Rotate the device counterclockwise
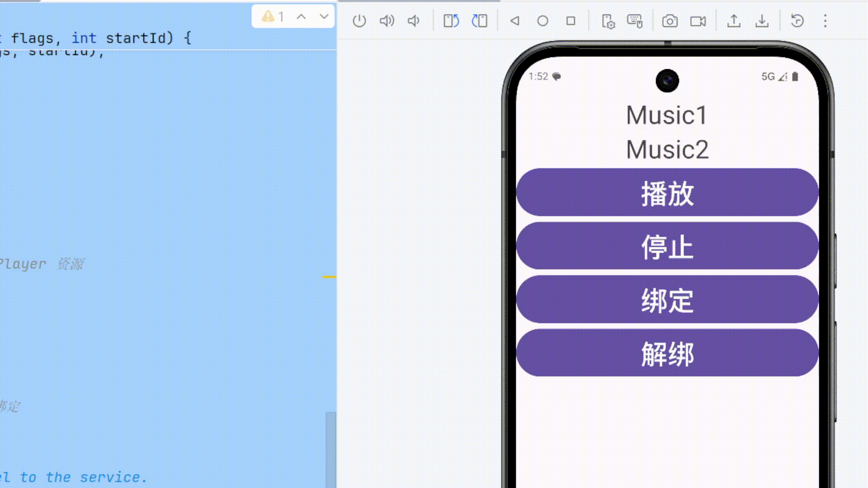Screen dimensions: 868x488 pos(451,21)
